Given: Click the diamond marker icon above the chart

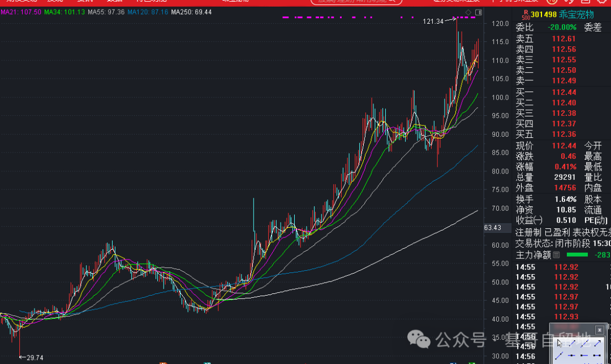Looking at the screenshot, I should 468,12.
